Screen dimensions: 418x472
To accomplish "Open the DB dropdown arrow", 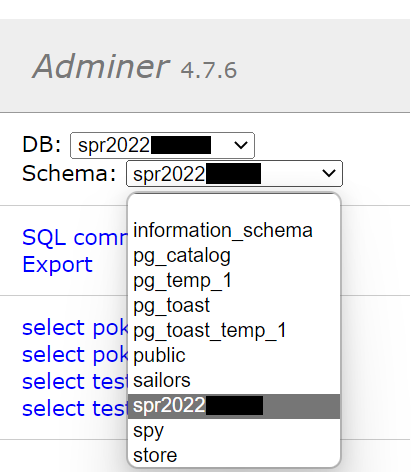I will 241,145.
